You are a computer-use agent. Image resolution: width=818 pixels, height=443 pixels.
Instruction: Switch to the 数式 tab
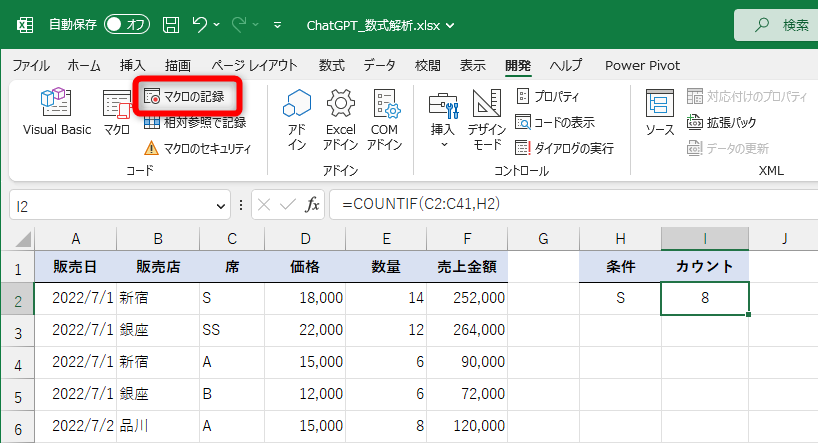pos(332,65)
